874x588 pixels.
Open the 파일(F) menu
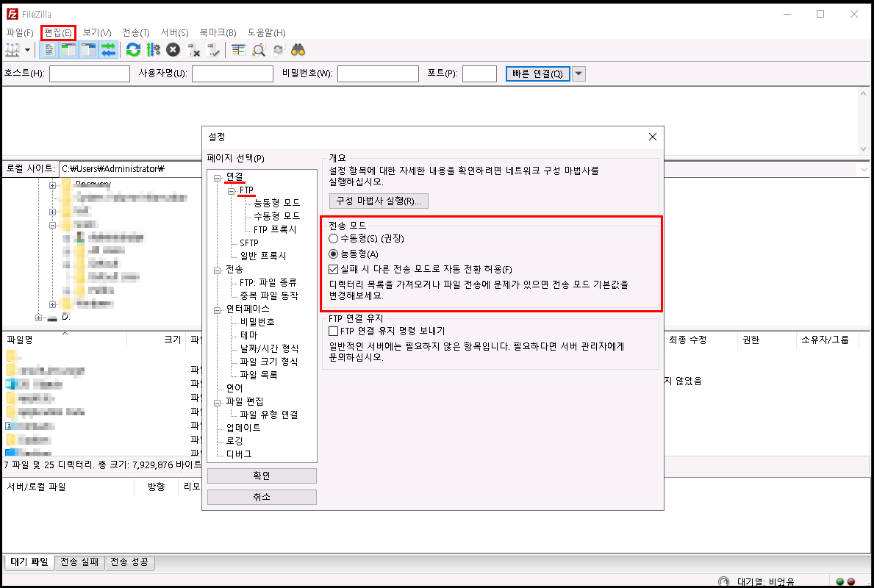click(20, 33)
